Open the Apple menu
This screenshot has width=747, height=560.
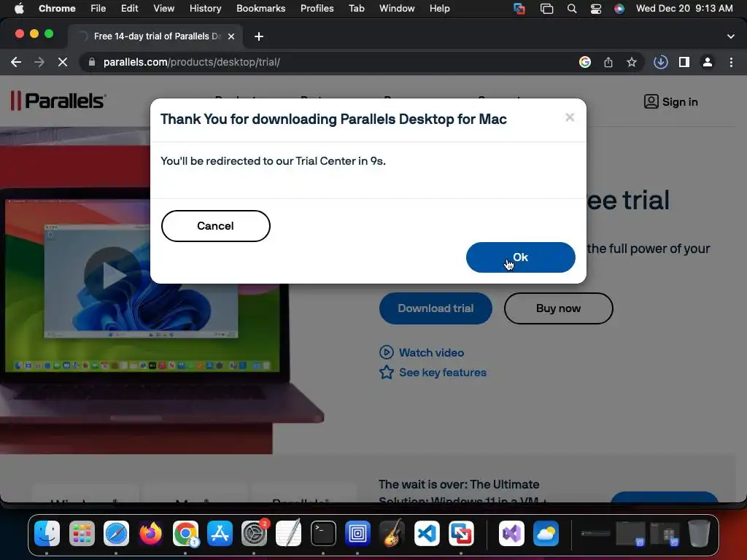(x=19, y=9)
